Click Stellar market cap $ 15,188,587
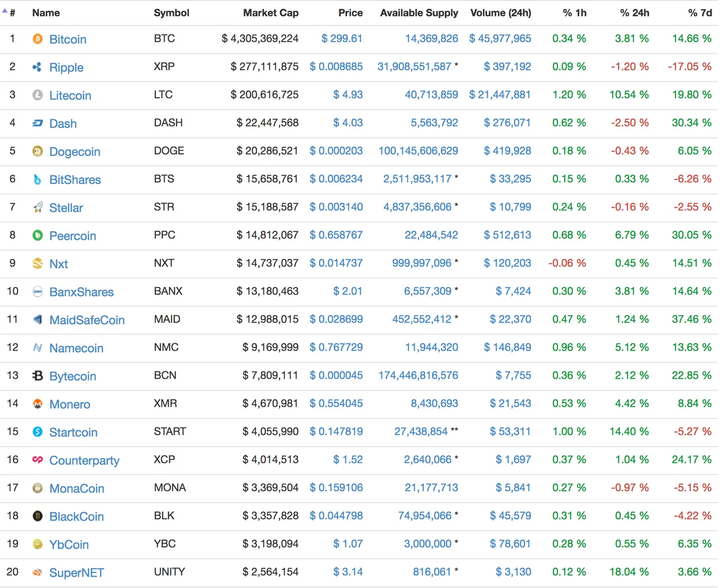 (x=268, y=207)
